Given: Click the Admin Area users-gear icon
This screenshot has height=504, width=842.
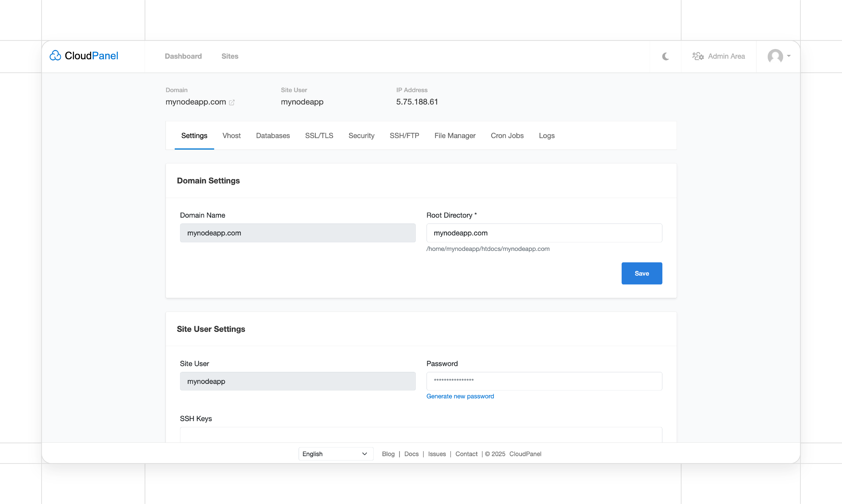Looking at the screenshot, I should click(698, 56).
